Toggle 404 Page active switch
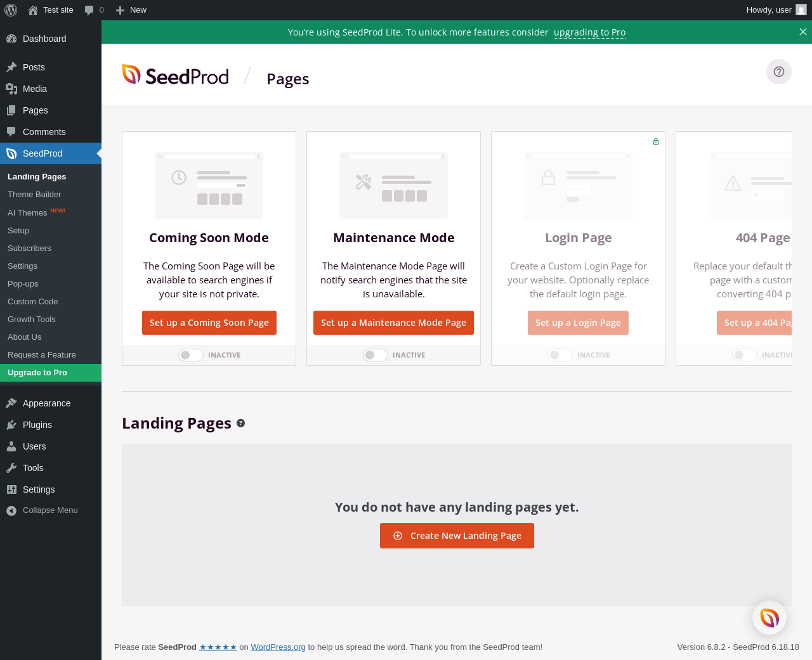The width and height of the screenshot is (812, 660). [745, 355]
